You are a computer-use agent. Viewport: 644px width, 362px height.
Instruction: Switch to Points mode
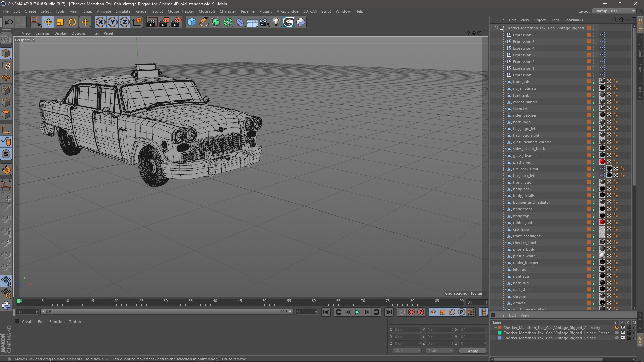(x=6, y=90)
